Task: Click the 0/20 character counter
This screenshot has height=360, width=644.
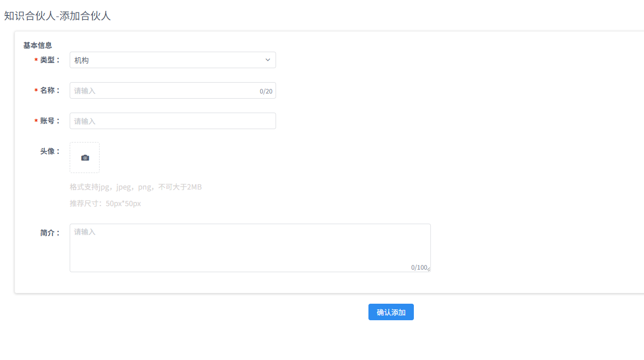Action: click(266, 91)
